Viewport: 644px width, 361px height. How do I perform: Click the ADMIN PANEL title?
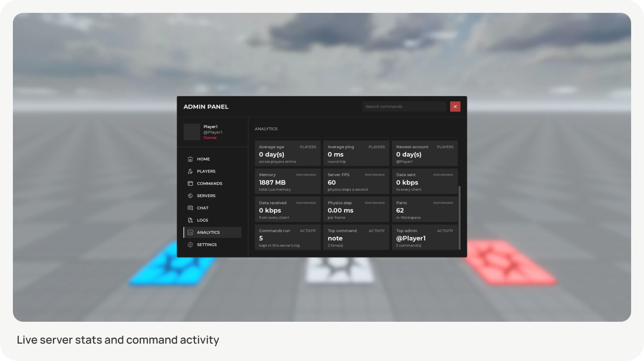pyautogui.click(x=206, y=106)
